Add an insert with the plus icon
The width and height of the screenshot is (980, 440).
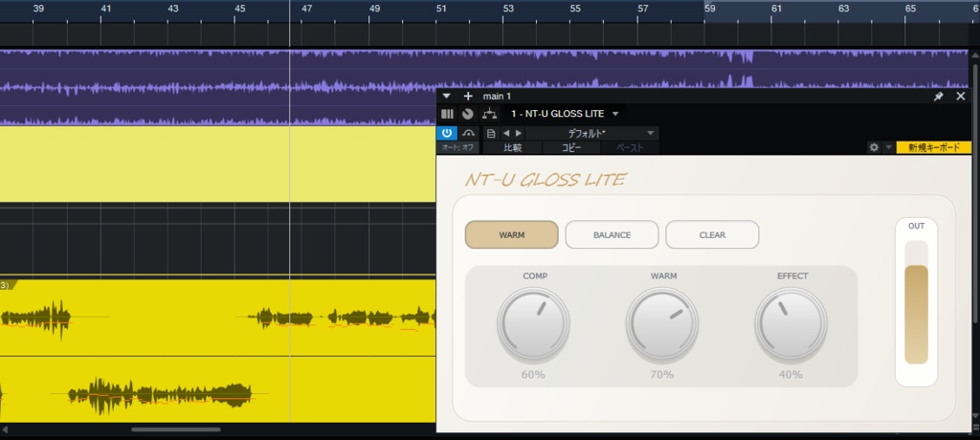[x=468, y=97]
